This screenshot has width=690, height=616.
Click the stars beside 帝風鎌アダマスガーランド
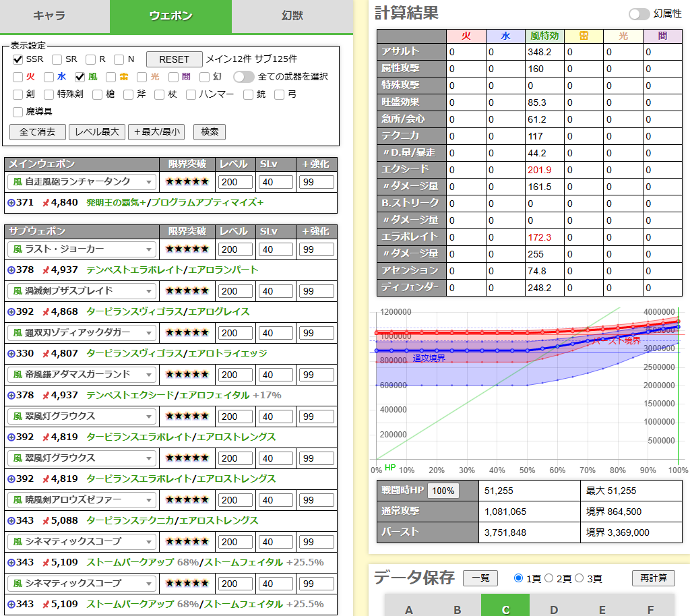187,375
